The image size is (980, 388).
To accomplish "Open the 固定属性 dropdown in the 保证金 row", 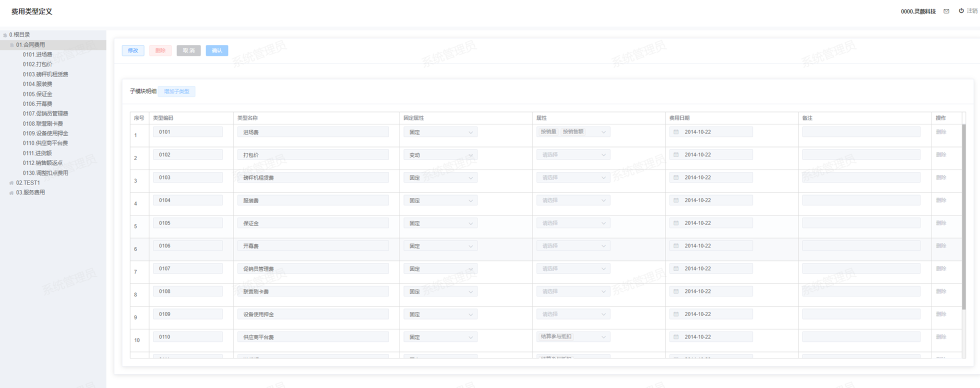I will coord(440,223).
